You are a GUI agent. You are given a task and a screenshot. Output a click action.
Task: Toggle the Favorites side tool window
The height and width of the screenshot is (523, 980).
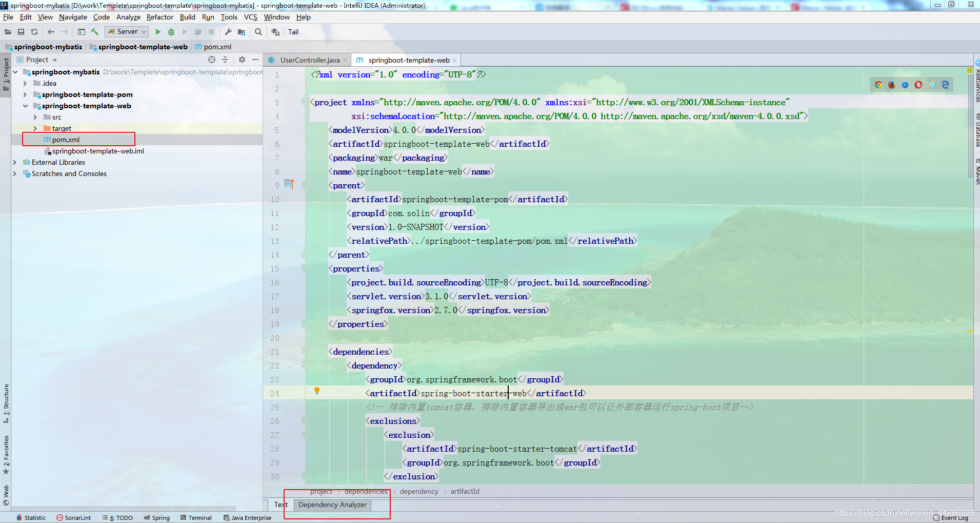(x=6, y=455)
